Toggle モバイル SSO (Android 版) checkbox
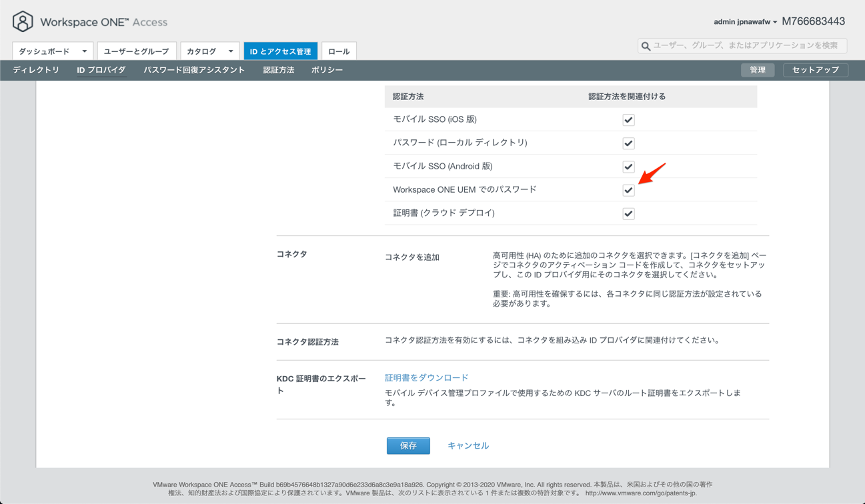This screenshot has height=504, width=865. point(628,167)
